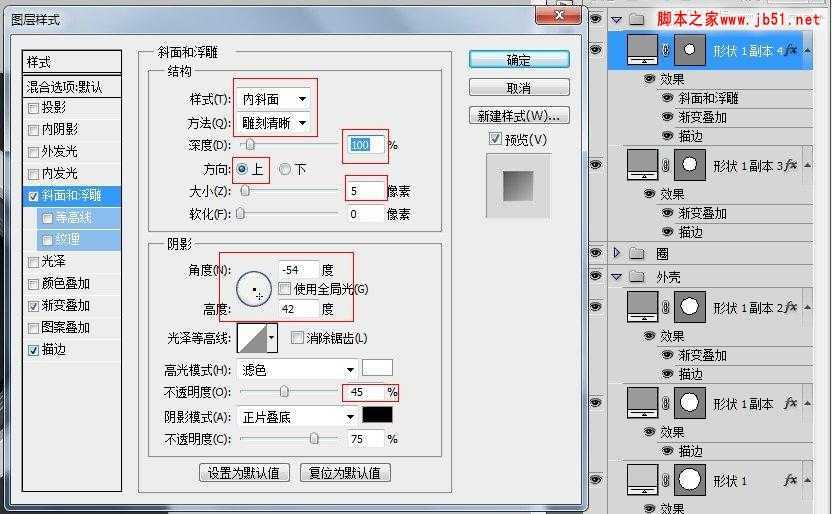The image size is (832, 514).
Task: Check 使用全局光 checkbox
Action: point(284,289)
